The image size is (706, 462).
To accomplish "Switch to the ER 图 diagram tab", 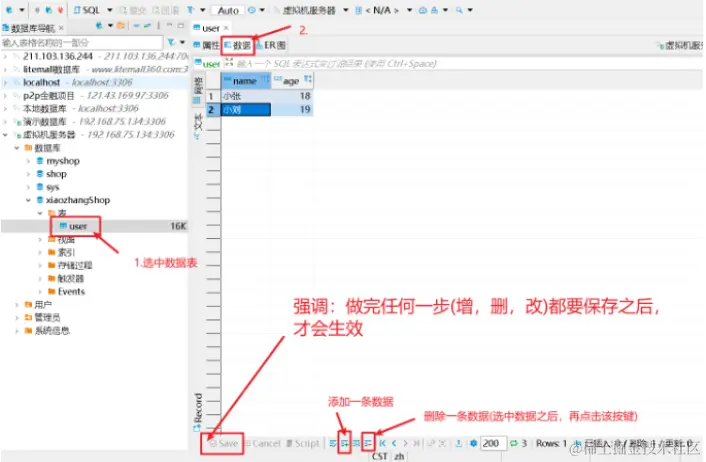I will [x=271, y=45].
